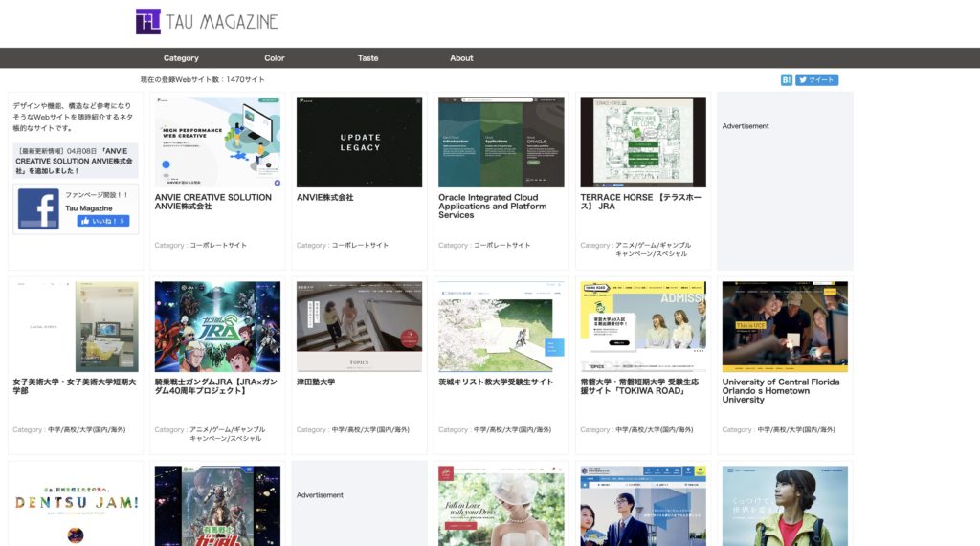
Task: Click キャンペーン/スペシャル category under TERRACE HORSE
Action: [x=651, y=254]
